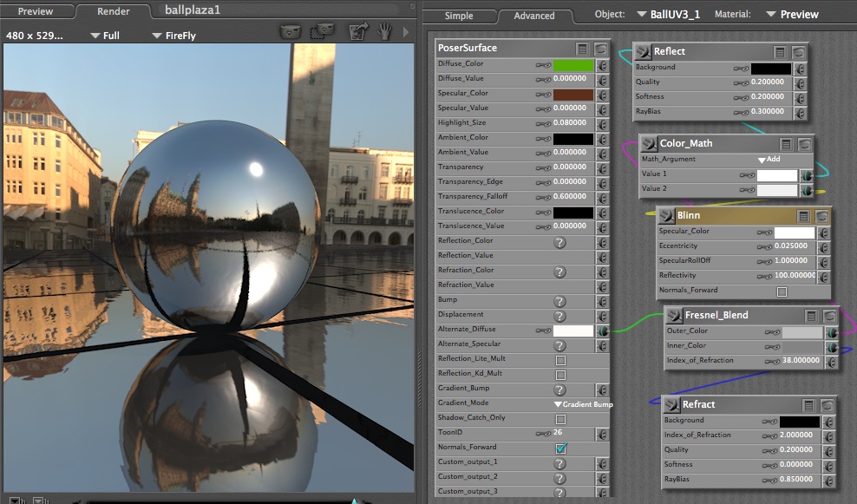The image size is (857, 504).
Task: Click the Diffuse_Color input plug icon
Action: point(602,65)
